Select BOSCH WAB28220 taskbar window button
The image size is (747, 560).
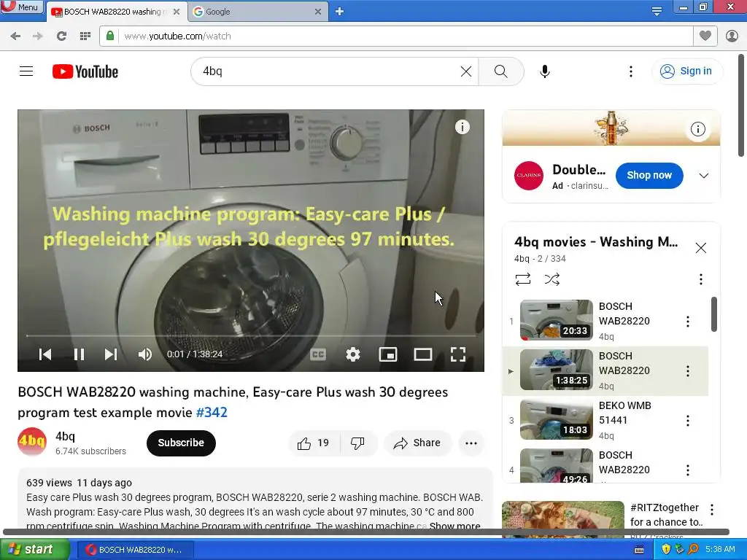tap(135, 550)
